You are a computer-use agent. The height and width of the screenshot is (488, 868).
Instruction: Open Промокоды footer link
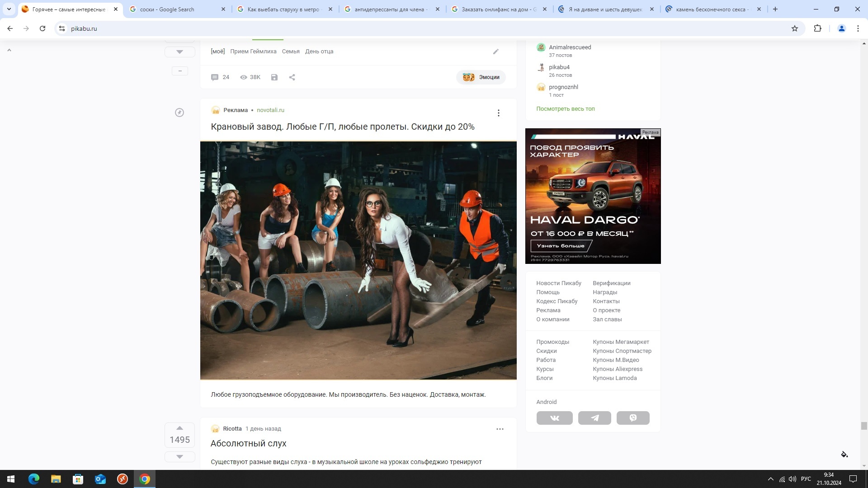pyautogui.click(x=553, y=342)
